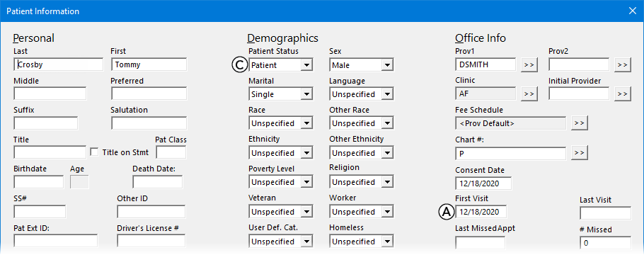Click the >> button next to Prov1

click(529, 65)
